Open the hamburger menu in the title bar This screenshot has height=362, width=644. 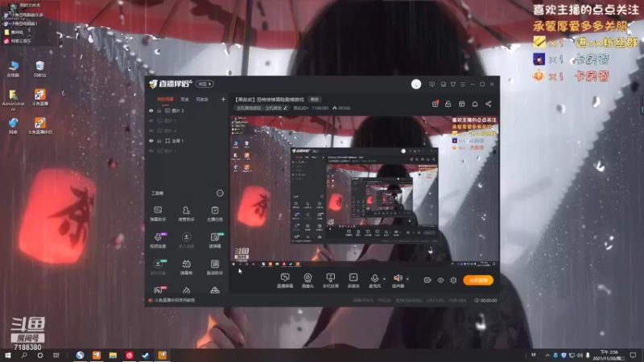click(463, 84)
